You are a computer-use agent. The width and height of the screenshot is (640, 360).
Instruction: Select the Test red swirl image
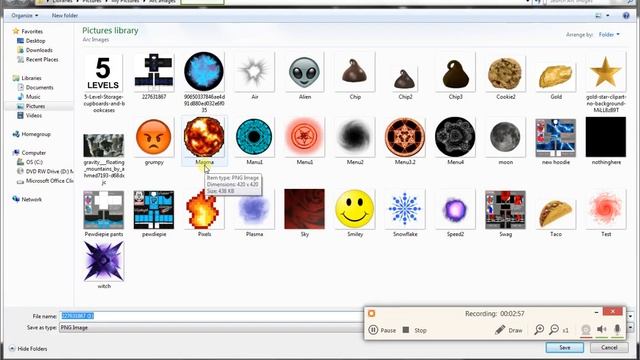coord(605,209)
